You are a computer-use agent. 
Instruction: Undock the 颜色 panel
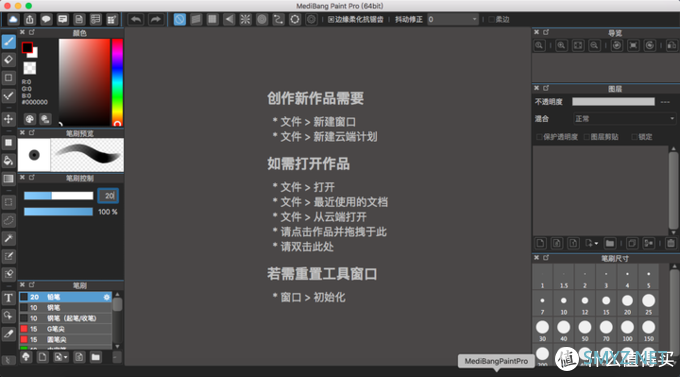pyautogui.click(x=32, y=33)
